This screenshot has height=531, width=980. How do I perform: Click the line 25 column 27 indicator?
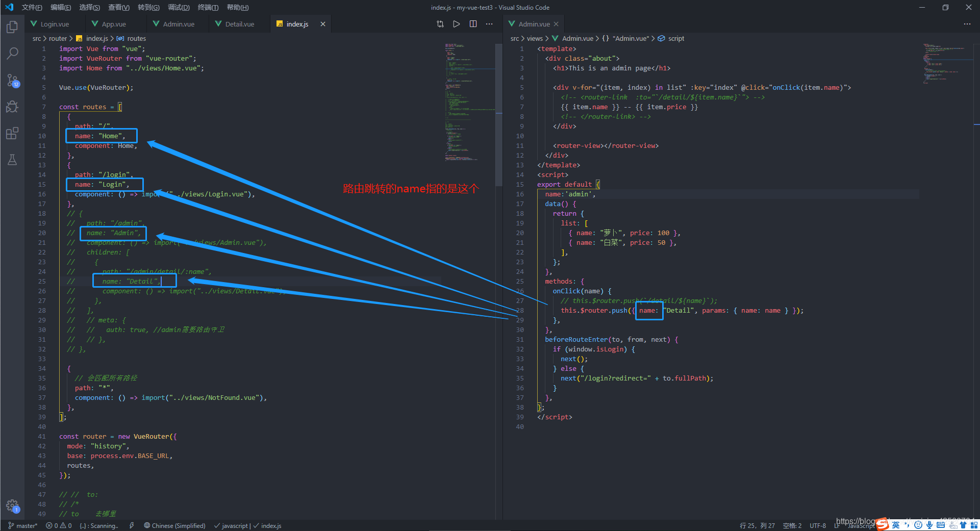pyautogui.click(x=757, y=525)
